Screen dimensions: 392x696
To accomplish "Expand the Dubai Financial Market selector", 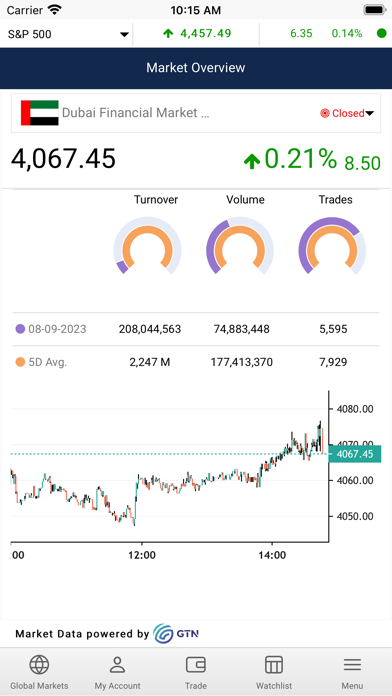I will tap(196, 113).
